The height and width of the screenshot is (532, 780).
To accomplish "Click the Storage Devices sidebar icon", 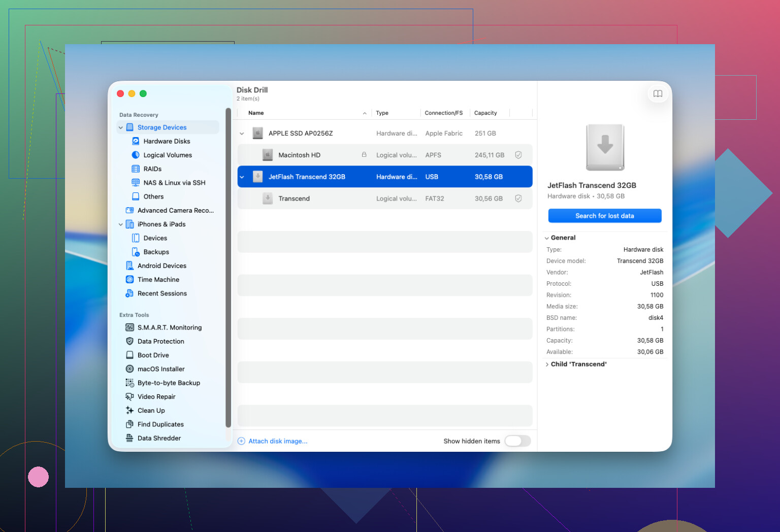I will [x=130, y=127].
